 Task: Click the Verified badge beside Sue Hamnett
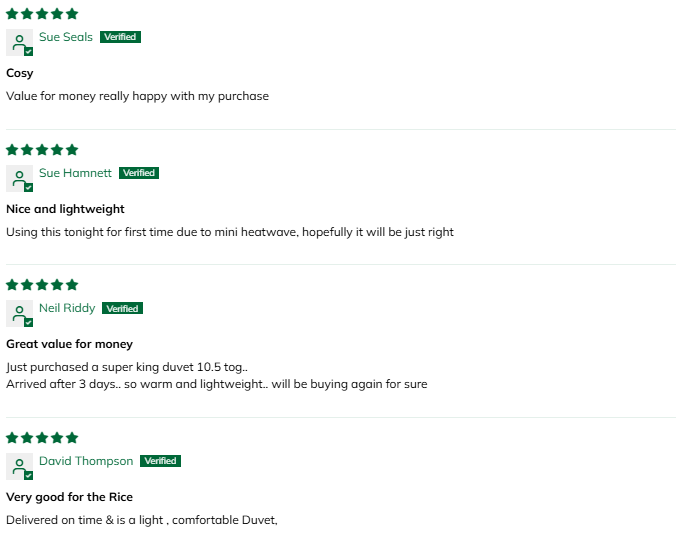point(139,173)
